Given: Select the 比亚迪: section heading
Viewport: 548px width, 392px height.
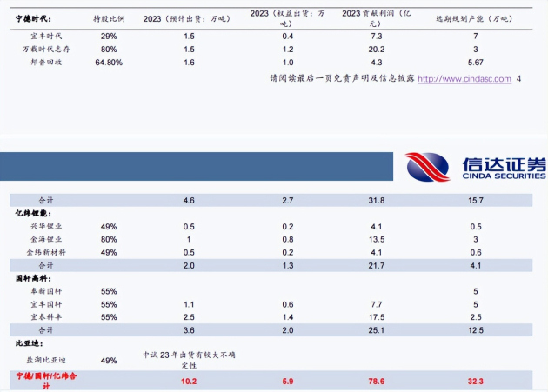Looking at the screenshot, I should [x=30, y=343].
